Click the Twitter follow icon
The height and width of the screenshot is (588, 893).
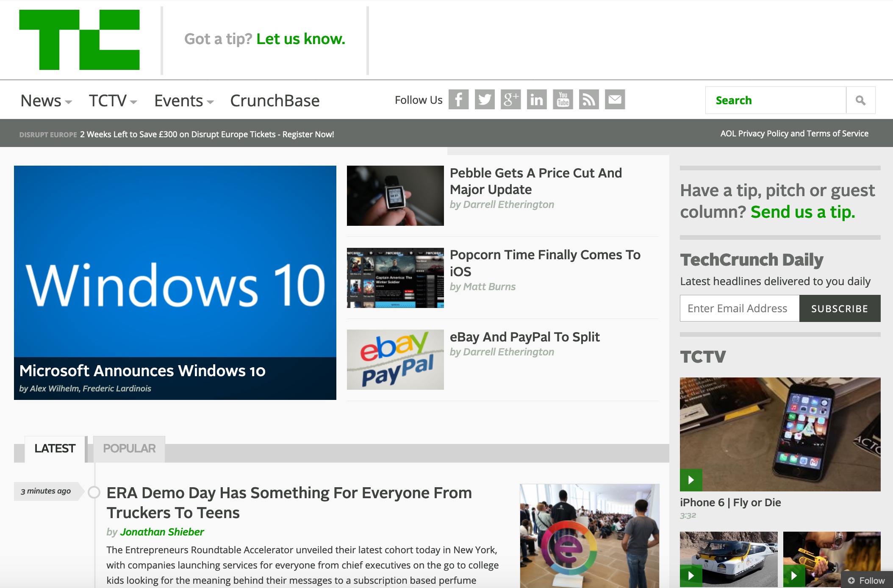[x=484, y=100]
